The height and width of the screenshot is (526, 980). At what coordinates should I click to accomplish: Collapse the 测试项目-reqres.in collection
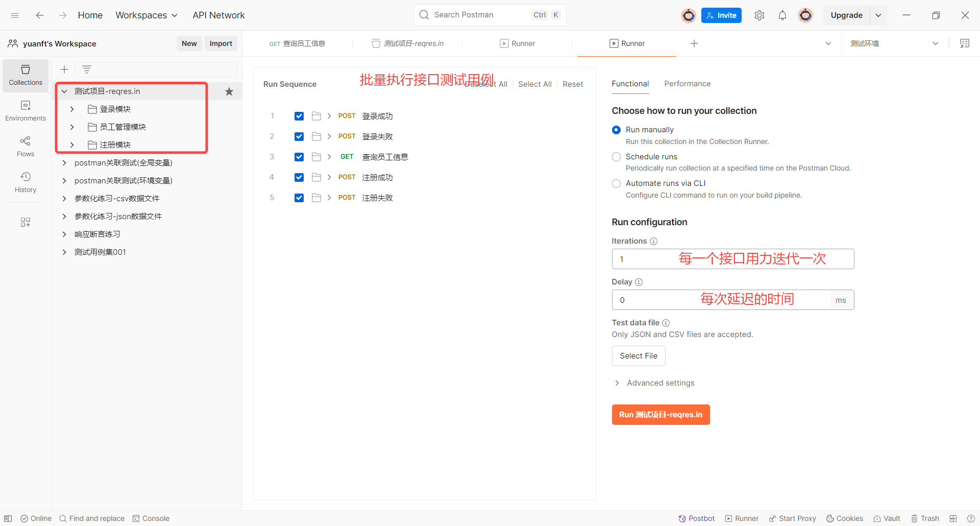point(64,91)
